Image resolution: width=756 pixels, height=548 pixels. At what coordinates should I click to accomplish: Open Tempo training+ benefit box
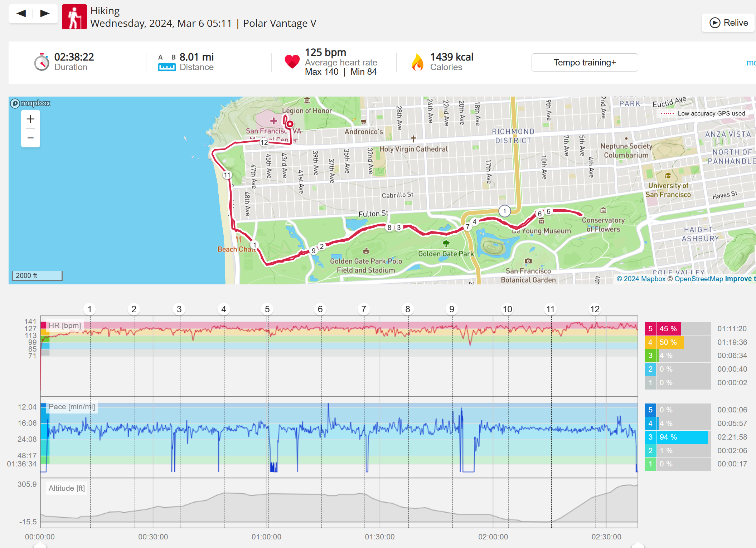point(585,63)
